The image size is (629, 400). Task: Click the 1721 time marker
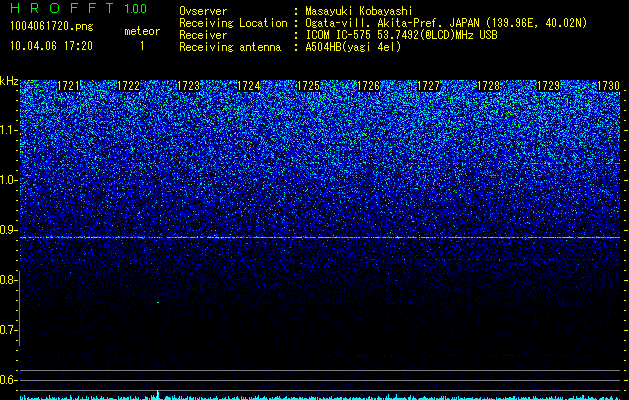coord(69,86)
